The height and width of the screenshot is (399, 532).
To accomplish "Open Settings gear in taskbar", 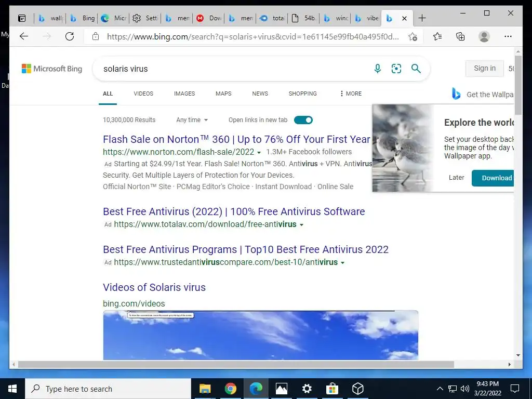I will 307,389.
